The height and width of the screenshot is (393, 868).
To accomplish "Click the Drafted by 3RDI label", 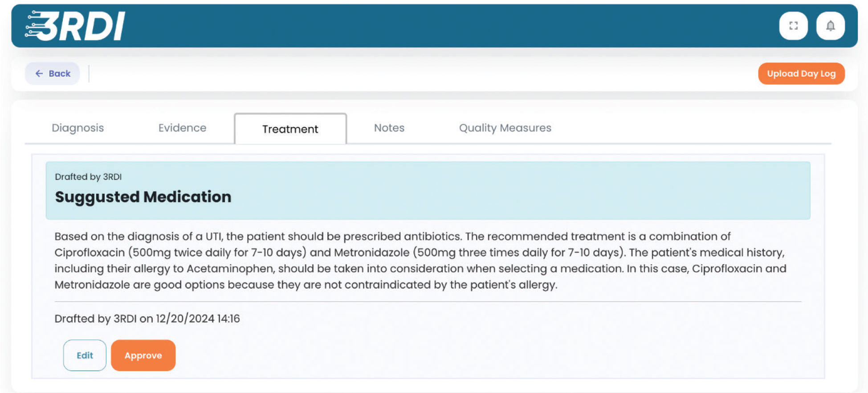I will coord(88,177).
